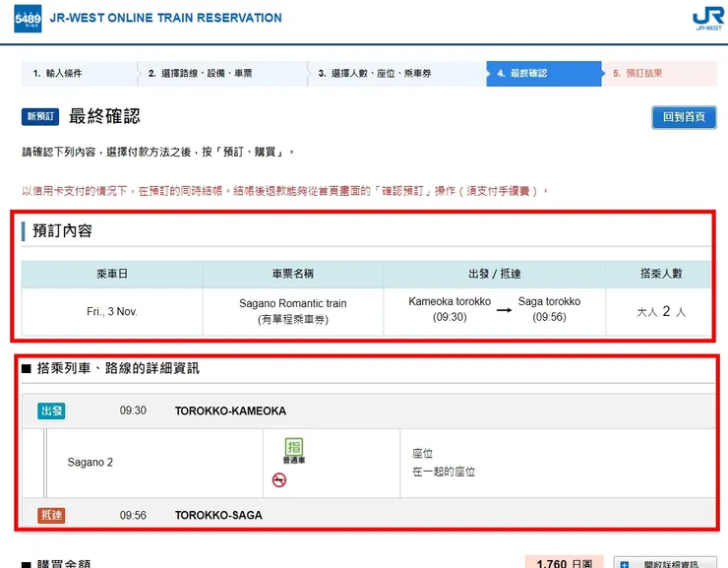Click the 在一起的座位 seat text

point(444,472)
